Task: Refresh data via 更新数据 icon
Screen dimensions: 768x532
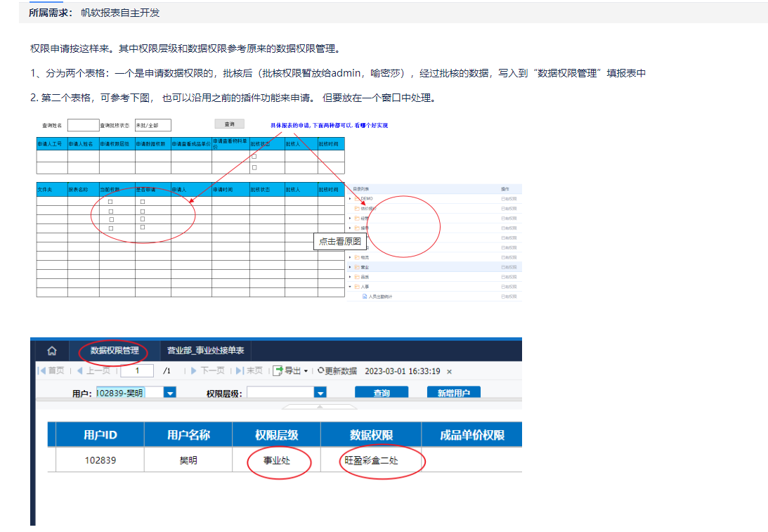Action: (x=321, y=371)
